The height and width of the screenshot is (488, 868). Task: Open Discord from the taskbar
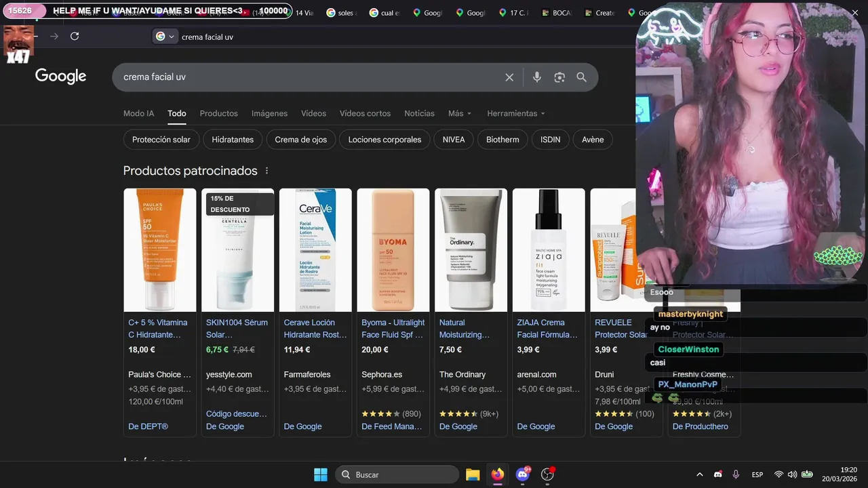click(523, 474)
